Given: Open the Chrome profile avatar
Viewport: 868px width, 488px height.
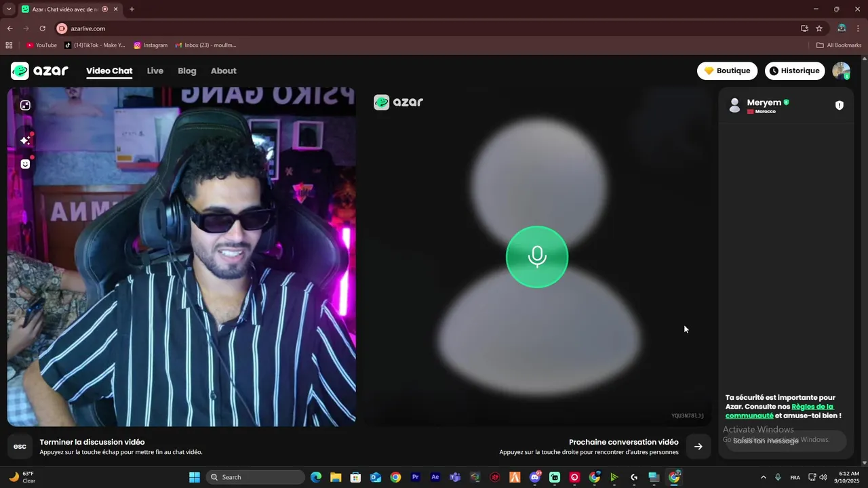Looking at the screenshot, I should (842, 28).
